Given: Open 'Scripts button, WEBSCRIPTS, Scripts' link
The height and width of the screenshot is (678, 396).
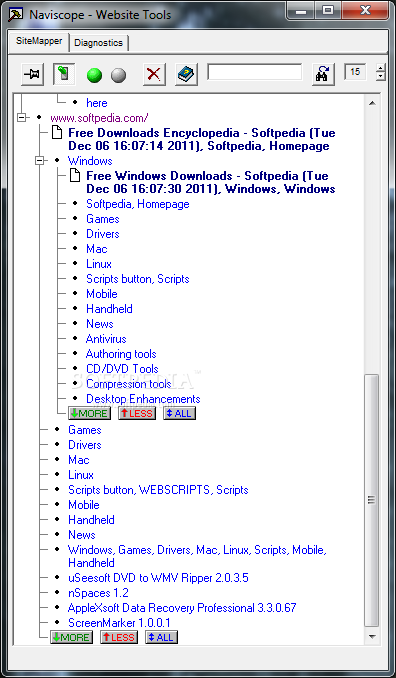Looking at the screenshot, I should coord(158,490).
